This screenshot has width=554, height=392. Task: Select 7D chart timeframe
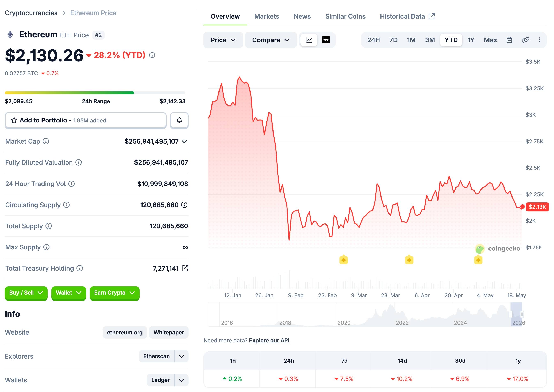pyautogui.click(x=393, y=40)
